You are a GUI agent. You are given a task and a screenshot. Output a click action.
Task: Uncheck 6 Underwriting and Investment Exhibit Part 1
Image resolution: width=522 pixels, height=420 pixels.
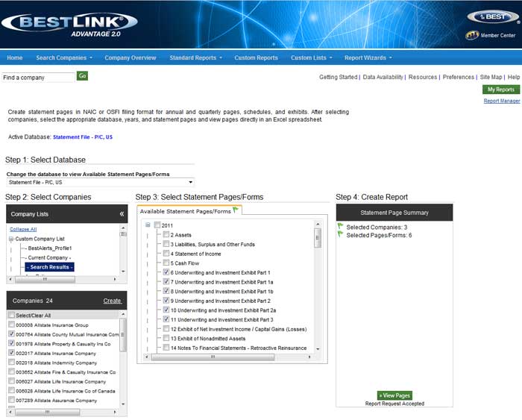(x=166, y=272)
